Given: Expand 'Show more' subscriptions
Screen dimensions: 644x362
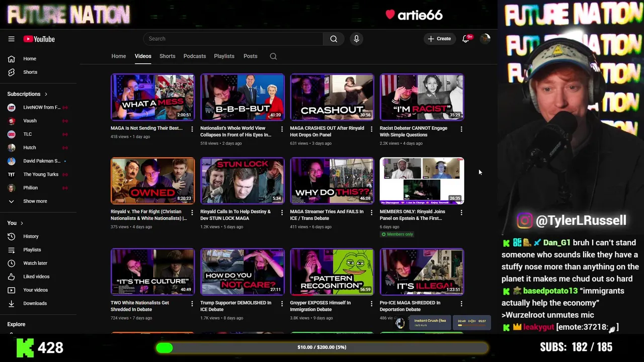Looking at the screenshot, I should 38,201.
